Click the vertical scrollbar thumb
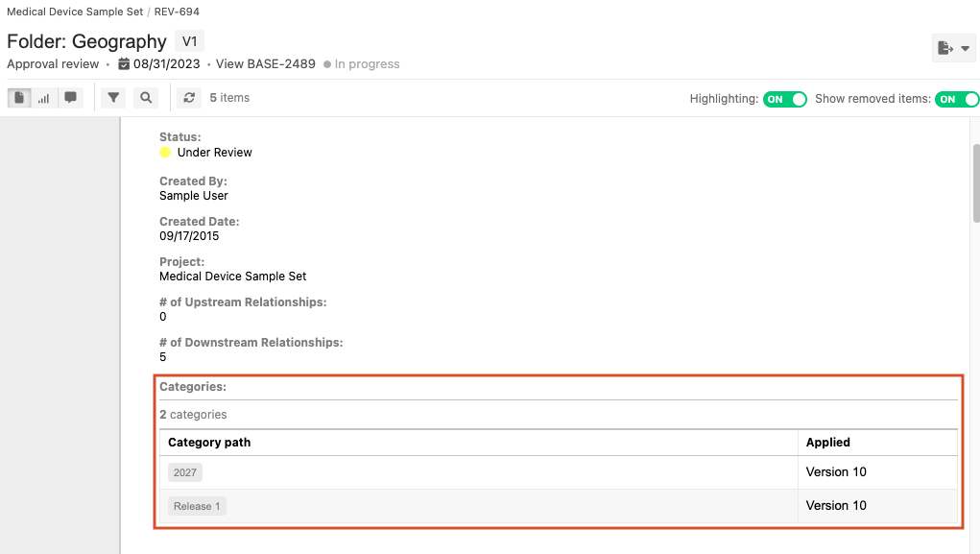The height and width of the screenshot is (554, 980). pyautogui.click(x=976, y=182)
